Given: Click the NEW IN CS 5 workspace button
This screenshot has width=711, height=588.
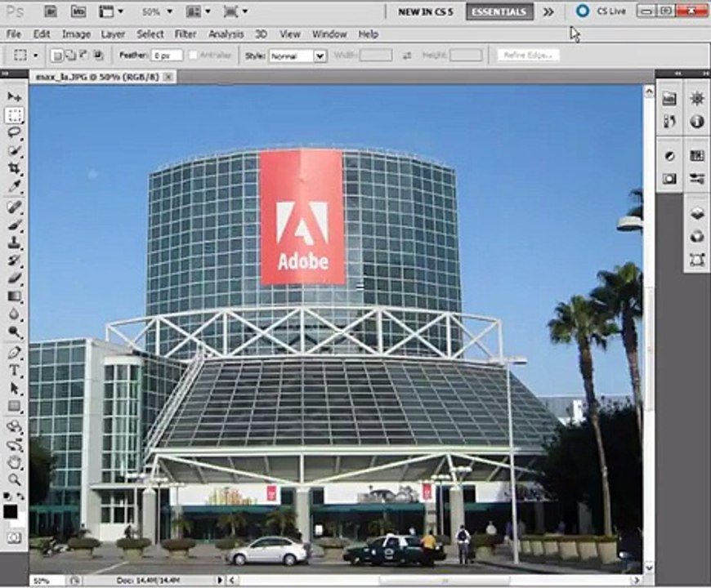Looking at the screenshot, I should (x=425, y=11).
